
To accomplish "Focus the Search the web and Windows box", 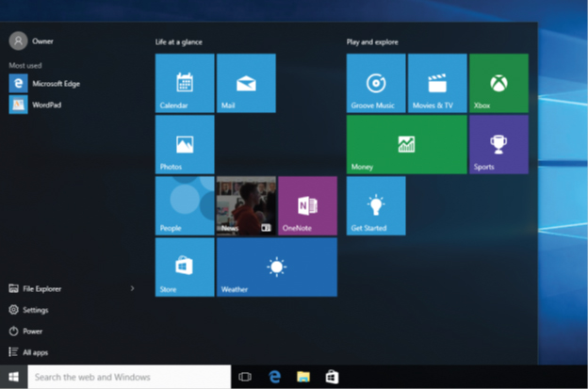I will 129,377.
